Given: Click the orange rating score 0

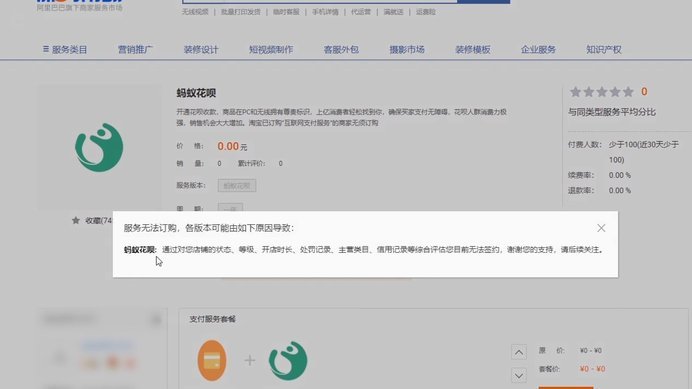Looking at the screenshot, I should [x=644, y=91].
